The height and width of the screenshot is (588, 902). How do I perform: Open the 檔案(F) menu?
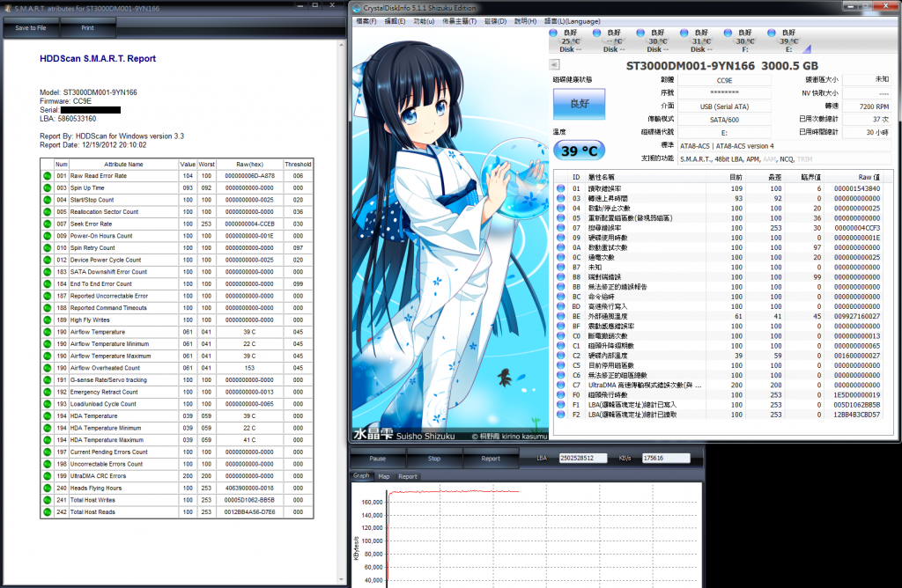point(366,21)
